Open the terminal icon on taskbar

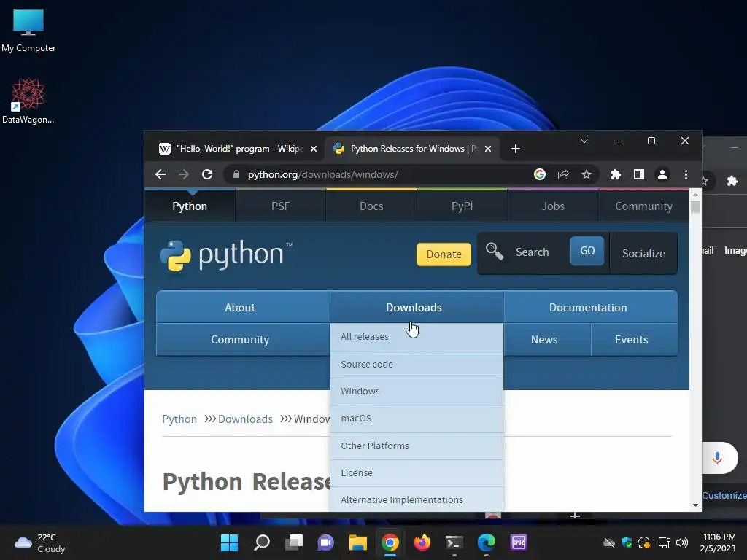coord(454,542)
